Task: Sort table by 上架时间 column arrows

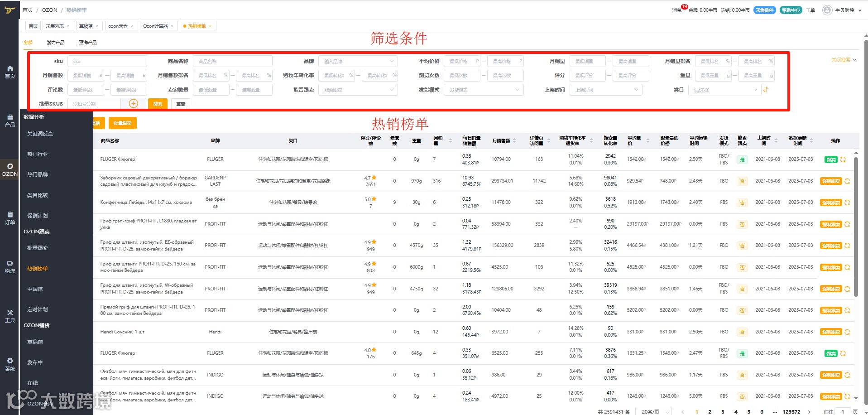Action: coord(776,141)
